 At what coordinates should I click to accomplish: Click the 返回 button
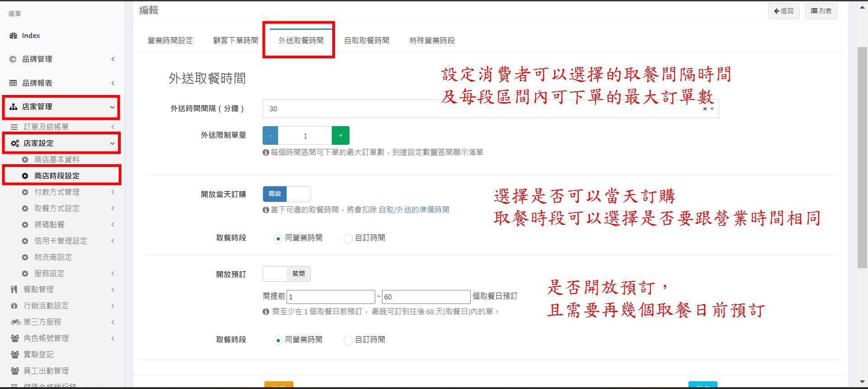[783, 11]
